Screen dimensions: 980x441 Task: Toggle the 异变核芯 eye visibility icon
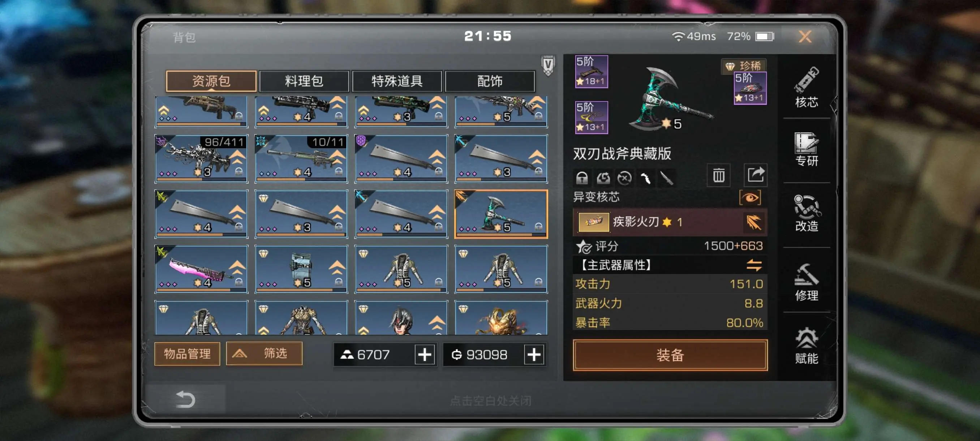pos(750,197)
